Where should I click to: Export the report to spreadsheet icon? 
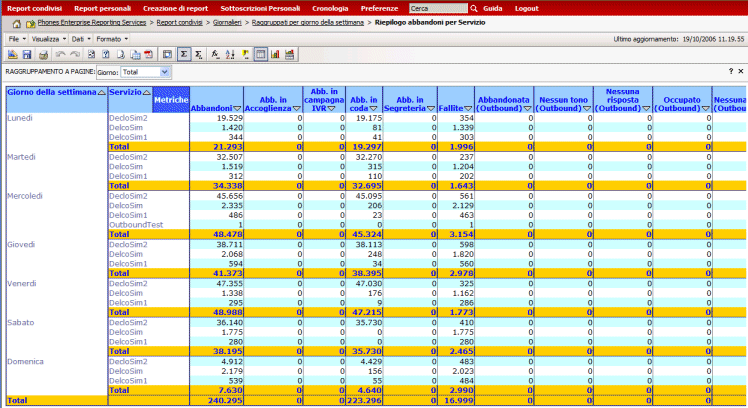coord(135,54)
